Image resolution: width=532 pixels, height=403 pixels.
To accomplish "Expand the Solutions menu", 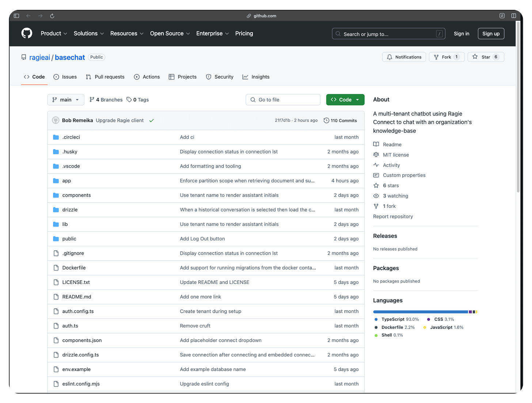I will pyautogui.click(x=89, y=33).
